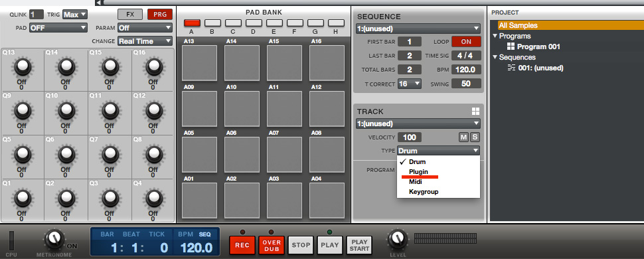Collapse the Sequences tree node
Image resolution: width=644 pixels, height=259 pixels.
(495, 58)
